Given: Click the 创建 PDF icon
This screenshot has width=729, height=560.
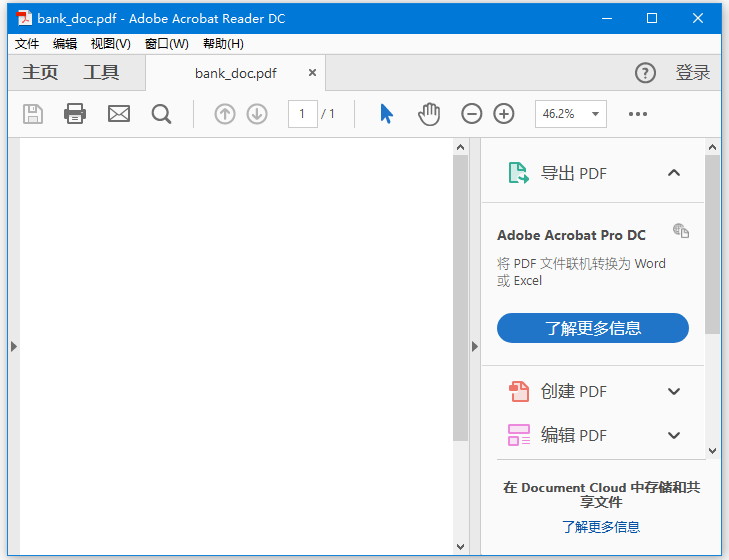Looking at the screenshot, I should click(x=519, y=391).
